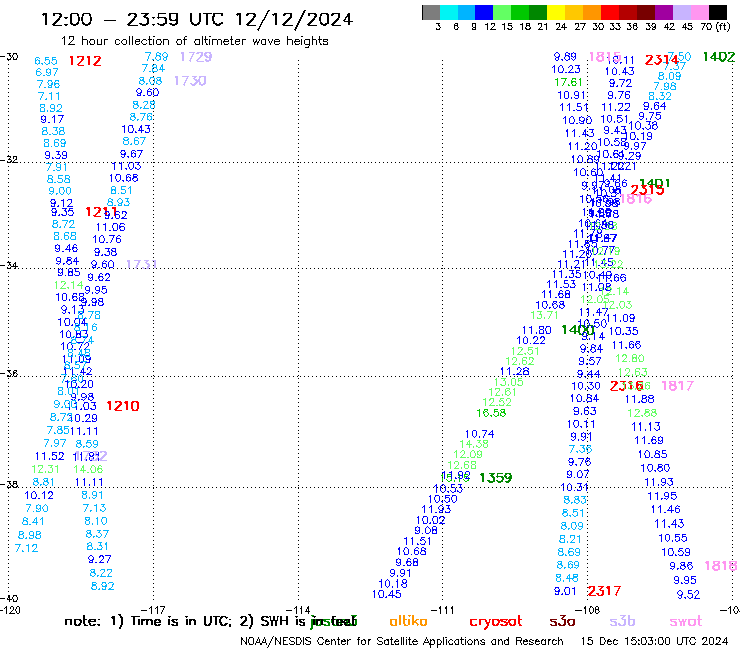Click the wave height value 10.18
740x650 pixels.
(393, 584)
